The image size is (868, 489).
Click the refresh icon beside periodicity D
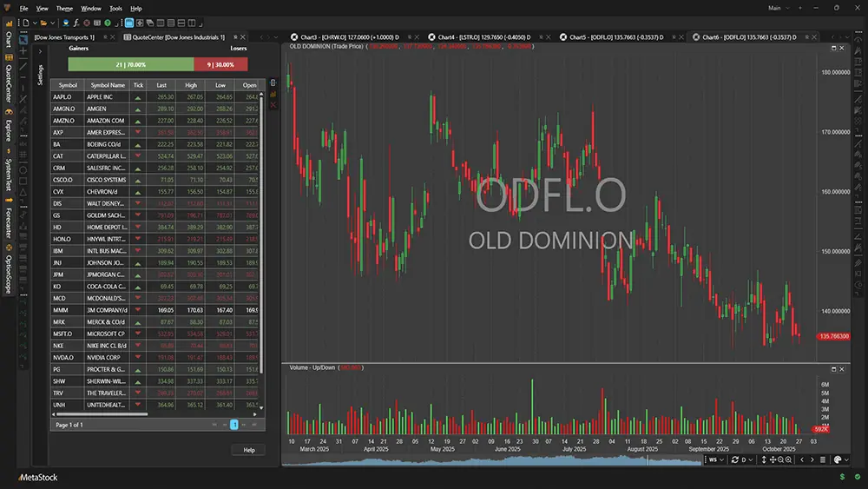736,459
